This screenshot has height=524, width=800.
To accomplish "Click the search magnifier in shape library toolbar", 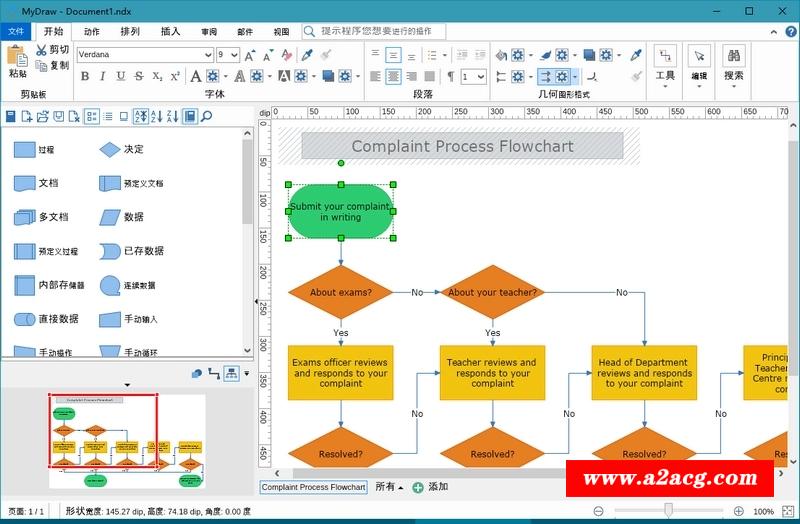I will click(x=207, y=117).
